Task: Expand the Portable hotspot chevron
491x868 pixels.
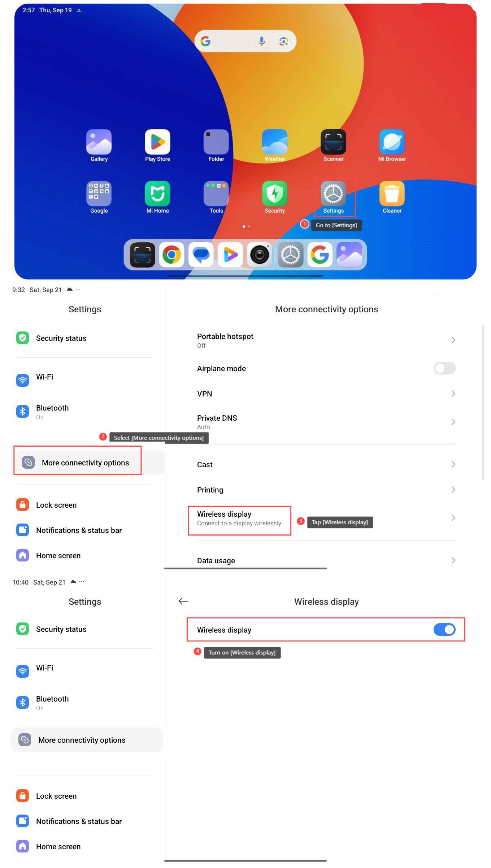Action: click(x=453, y=340)
